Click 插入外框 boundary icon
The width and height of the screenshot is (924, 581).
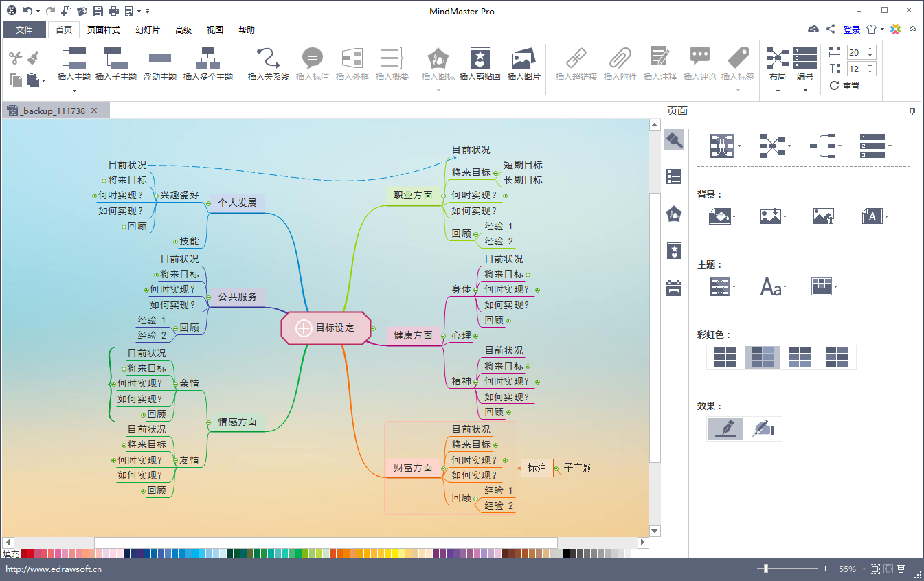[352, 58]
